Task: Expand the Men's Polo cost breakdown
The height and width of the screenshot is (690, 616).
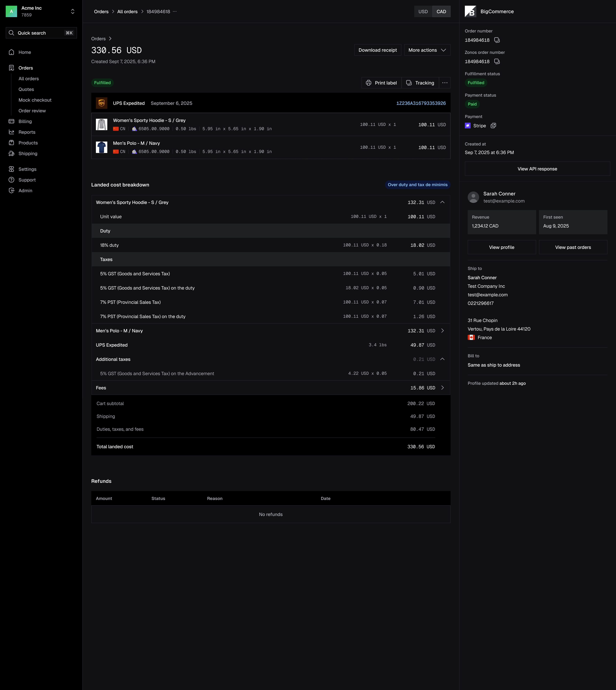Action: tap(442, 331)
